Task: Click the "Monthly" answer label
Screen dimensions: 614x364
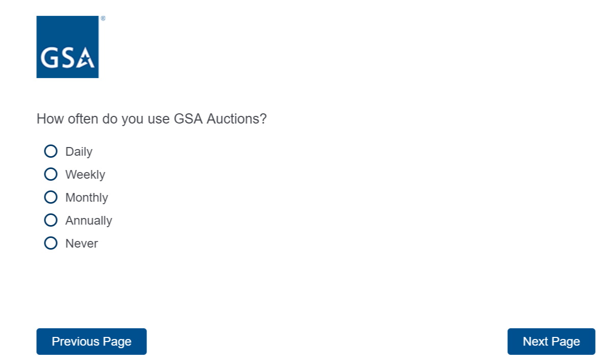Action: (x=87, y=198)
